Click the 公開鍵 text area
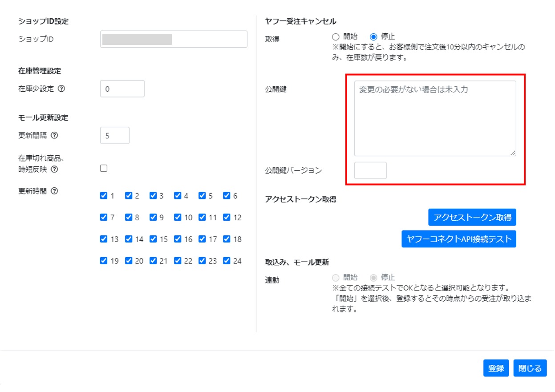The image size is (555, 392). (435, 118)
